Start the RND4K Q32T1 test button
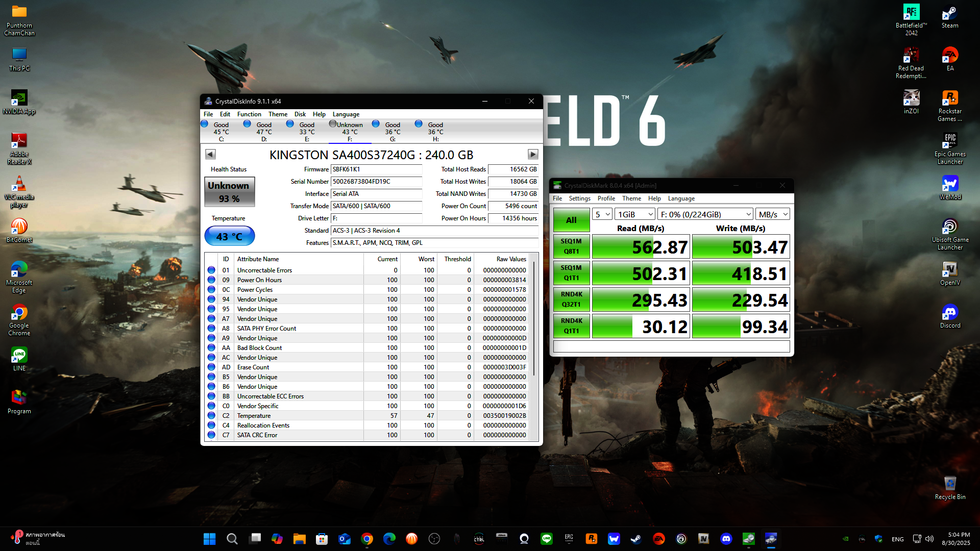 point(571,299)
